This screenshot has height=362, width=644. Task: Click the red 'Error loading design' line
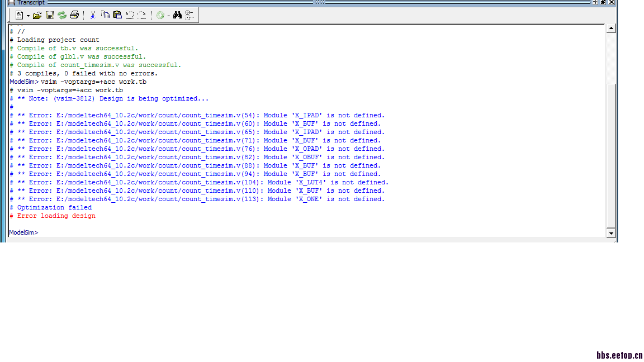[x=53, y=216]
